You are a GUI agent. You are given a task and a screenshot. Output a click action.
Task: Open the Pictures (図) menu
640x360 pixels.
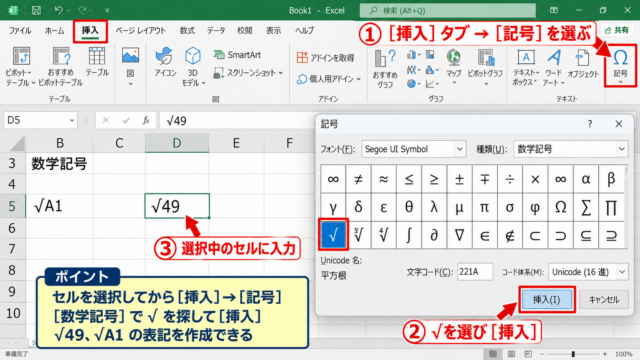[x=130, y=66]
